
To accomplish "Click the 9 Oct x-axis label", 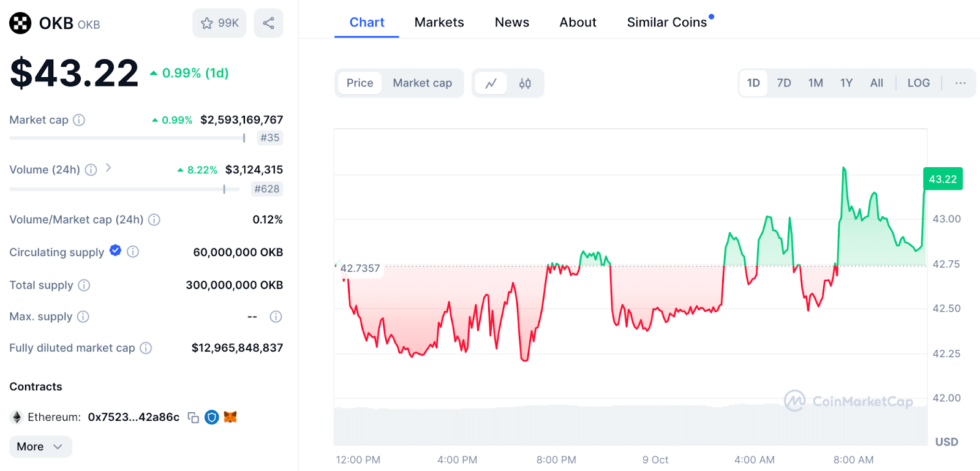I will (x=655, y=460).
